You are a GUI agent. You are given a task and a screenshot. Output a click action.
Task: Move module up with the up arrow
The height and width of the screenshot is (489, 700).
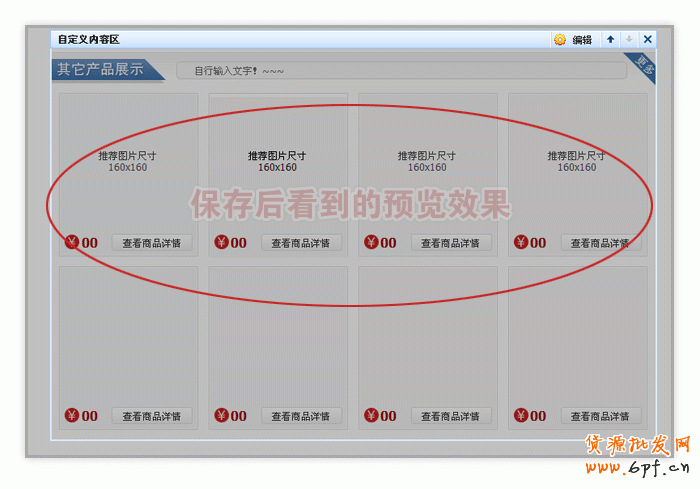point(611,40)
